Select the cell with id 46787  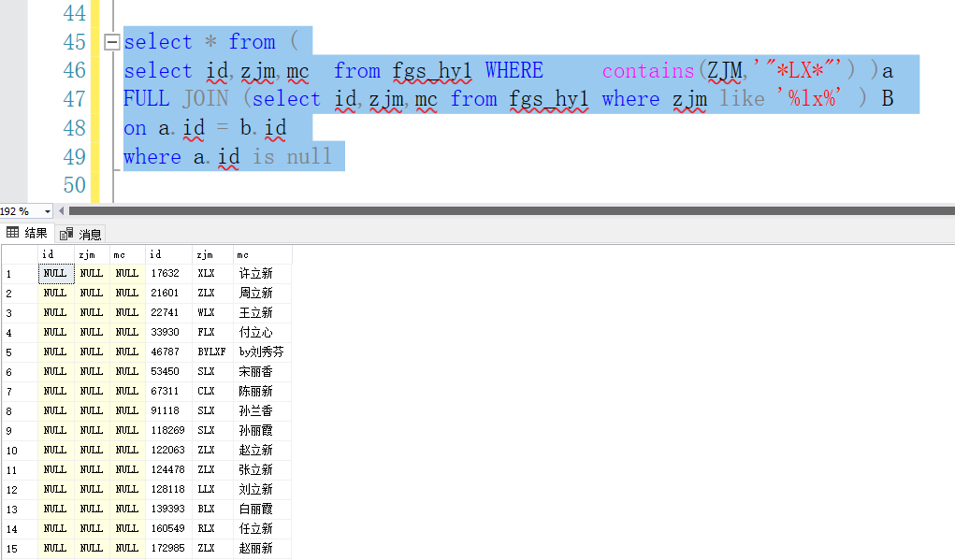click(168, 352)
